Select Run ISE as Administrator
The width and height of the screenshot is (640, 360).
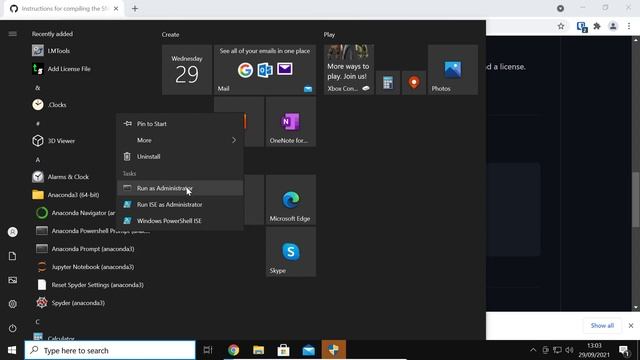click(x=180, y=204)
